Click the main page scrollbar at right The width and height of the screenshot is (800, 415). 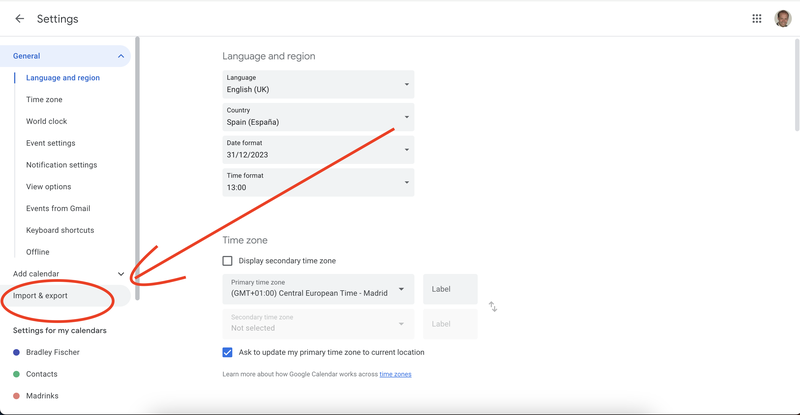click(x=797, y=85)
